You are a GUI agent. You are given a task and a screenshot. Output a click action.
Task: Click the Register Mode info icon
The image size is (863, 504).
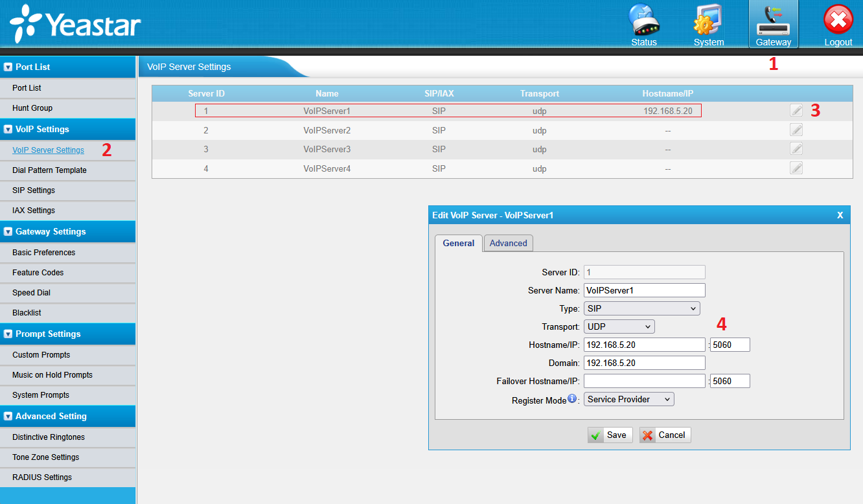pyautogui.click(x=572, y=399)
